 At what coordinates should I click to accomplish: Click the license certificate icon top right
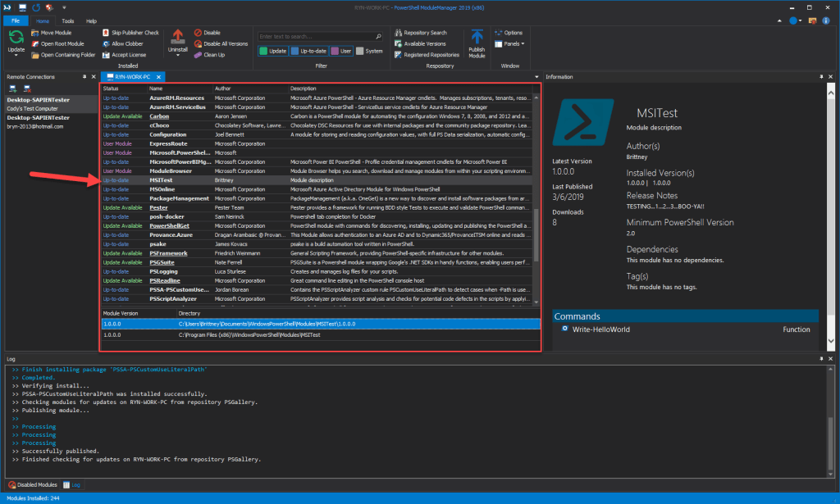point(813,20)
